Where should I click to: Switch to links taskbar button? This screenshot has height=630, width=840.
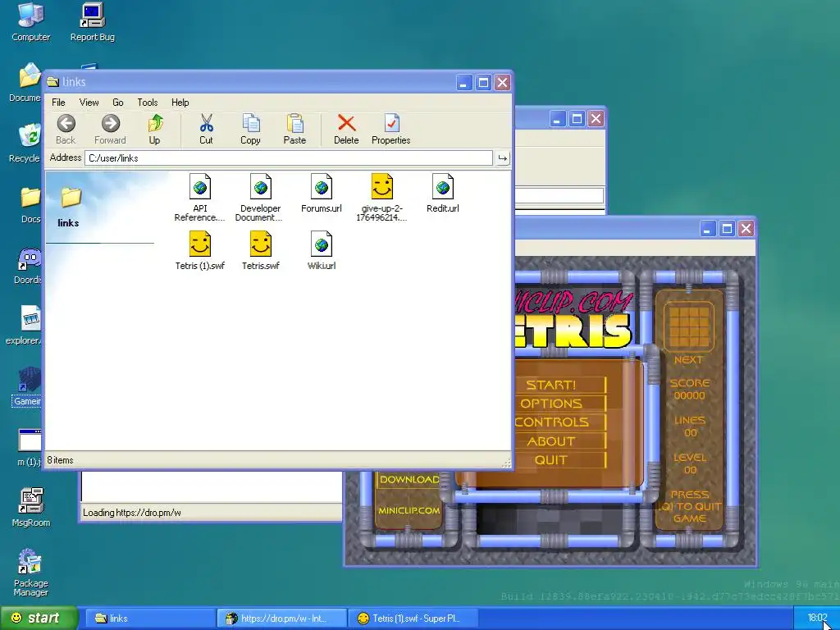pos(150,619)
